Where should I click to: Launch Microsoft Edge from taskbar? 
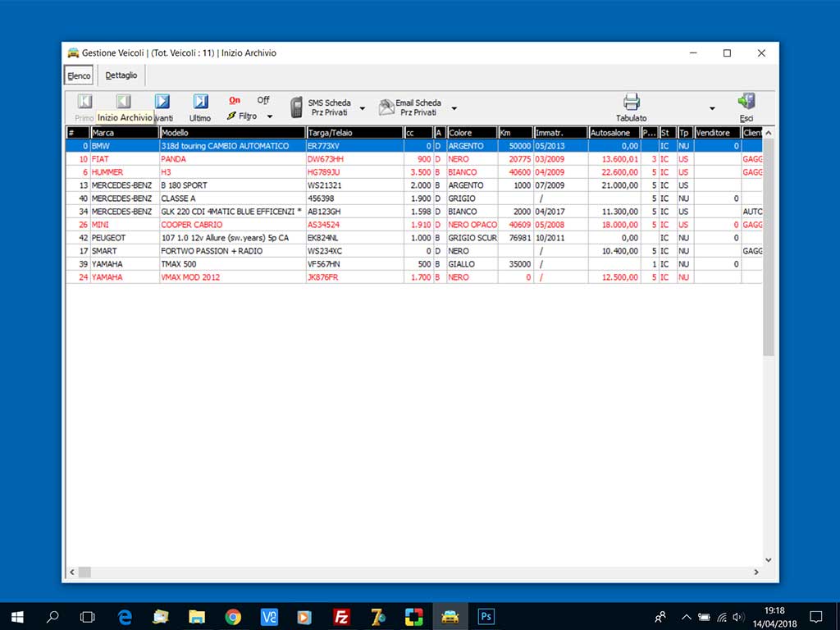click(x=125, y=617)
